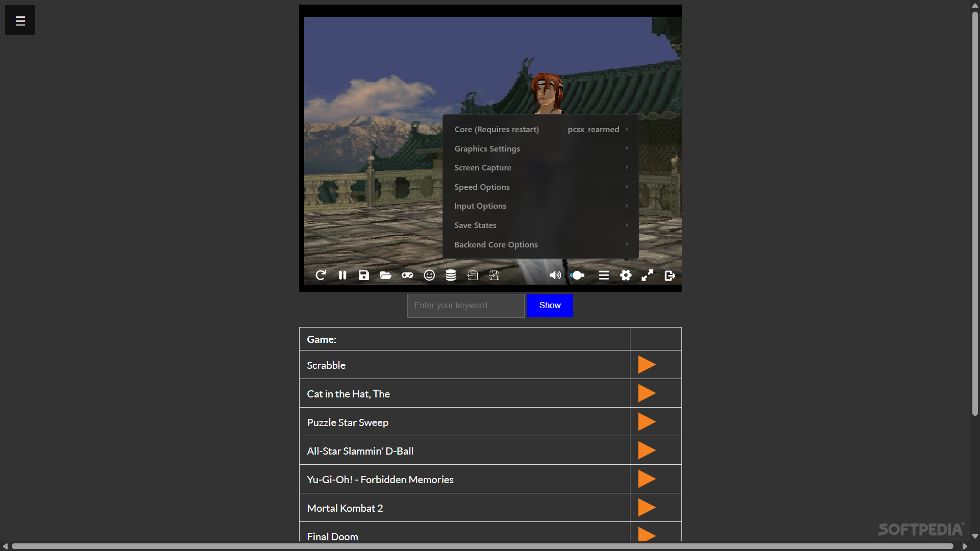The height and width of the screenshot is (551, 980).
Task: Load state using the open folder icon
Action: (386, 275)
